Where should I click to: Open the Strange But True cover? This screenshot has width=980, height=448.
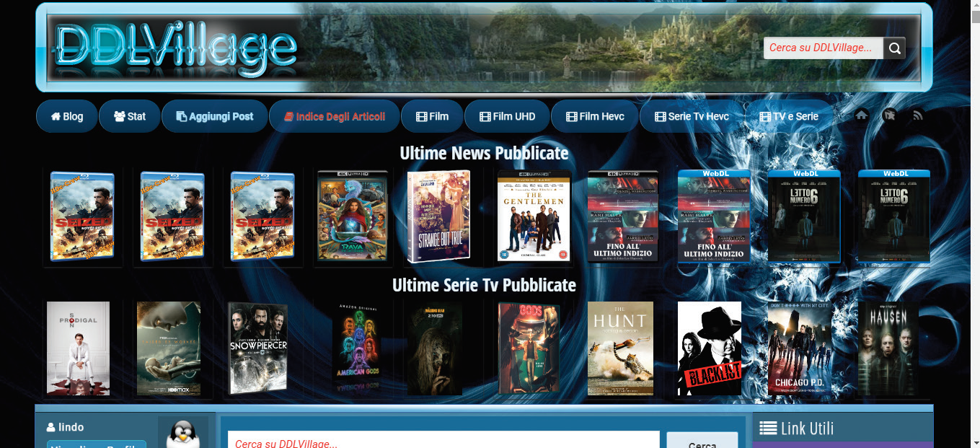(438, 216)
